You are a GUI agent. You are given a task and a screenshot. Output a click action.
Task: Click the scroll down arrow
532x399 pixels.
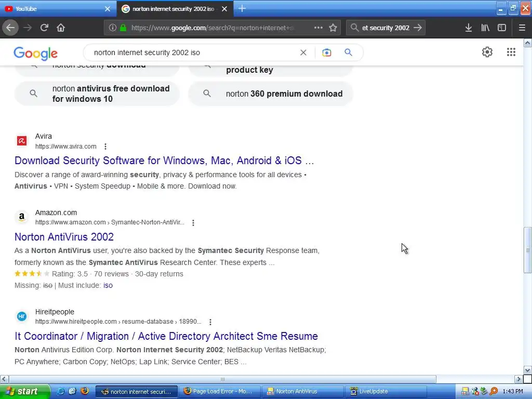pyautogui.click(x=528, y=370)
